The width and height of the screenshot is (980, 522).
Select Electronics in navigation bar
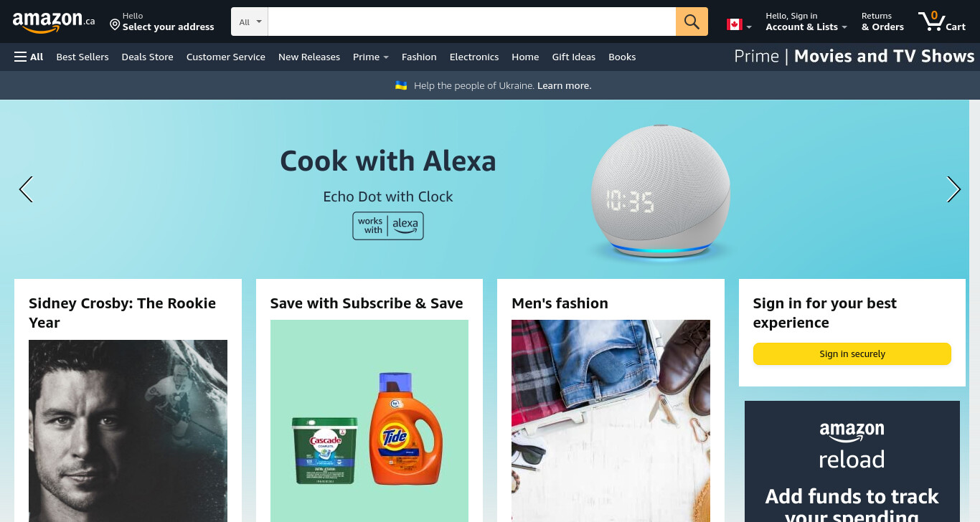[474, 57]
